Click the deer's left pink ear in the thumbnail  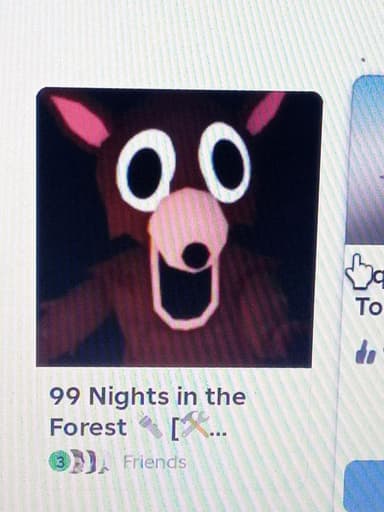81,121
